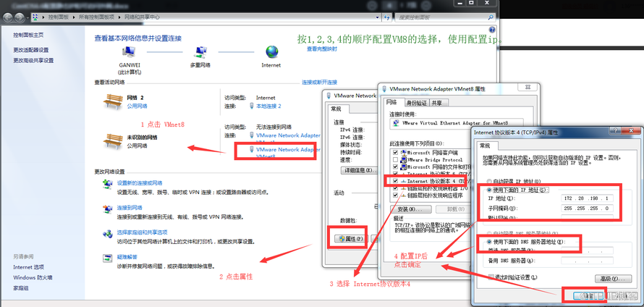Toggle 链路层拓扑发现响应程序 checkbox
Image resolution: width=644 pixels, height=307 pixels.
[x=395, y=195]
